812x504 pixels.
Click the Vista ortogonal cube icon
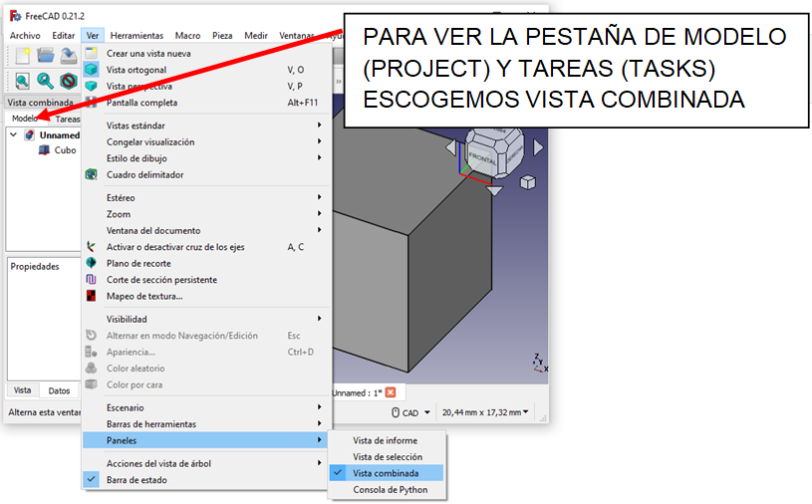click(x=92, y=70)
